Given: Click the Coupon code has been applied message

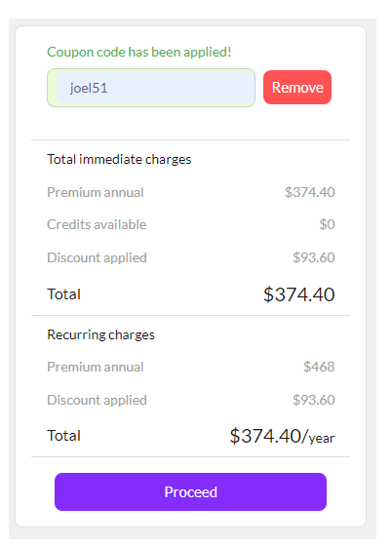Looking at the screenshot, I should [x=139, y=52].
